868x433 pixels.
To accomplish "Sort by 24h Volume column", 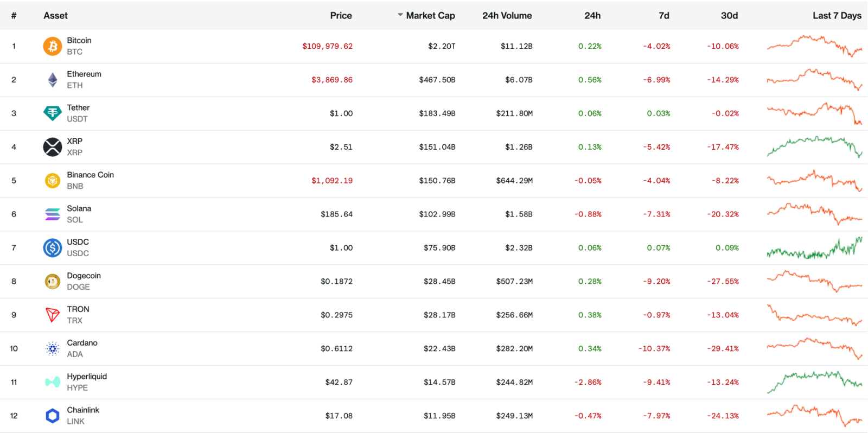I will coord(507,16).
